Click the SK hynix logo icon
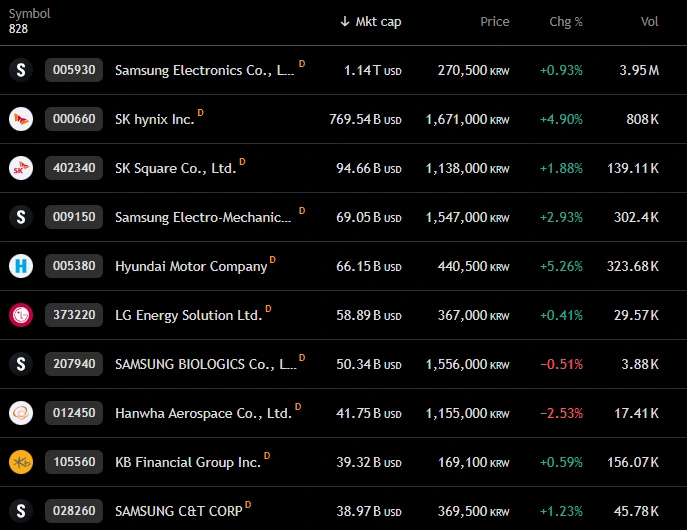 tap(21, 119)
